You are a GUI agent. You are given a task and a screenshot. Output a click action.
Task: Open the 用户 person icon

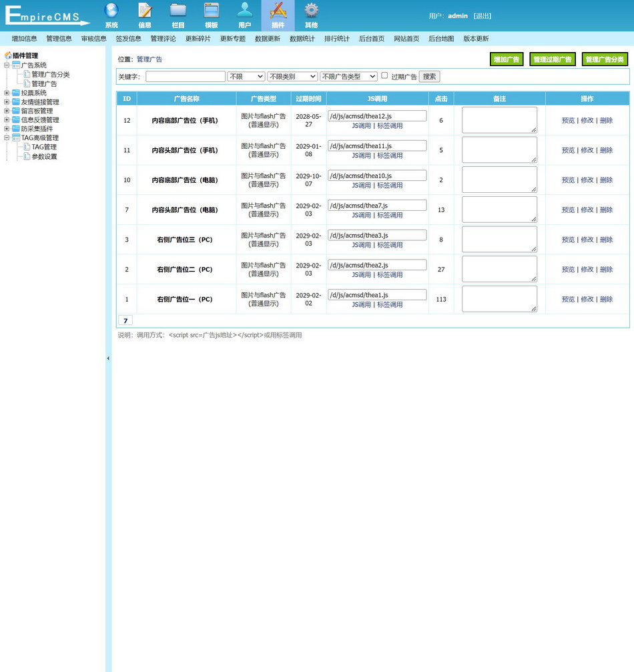[245, 11]
